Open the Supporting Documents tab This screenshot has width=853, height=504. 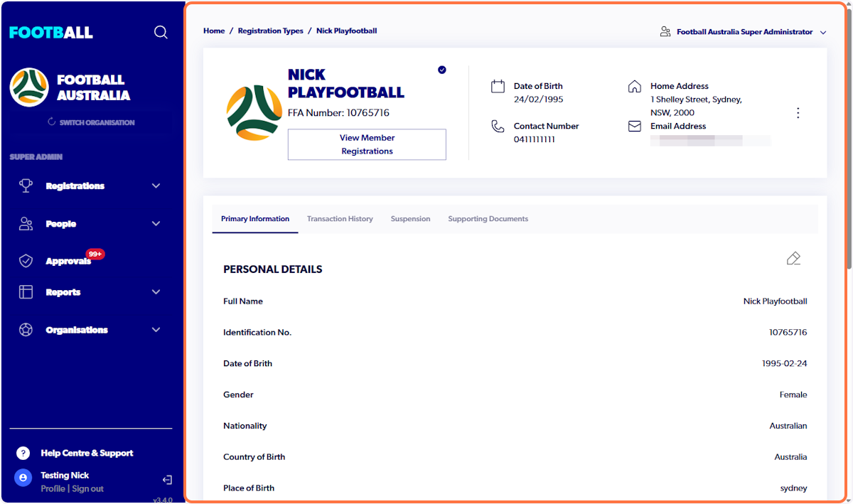click(x=488, y=219)
